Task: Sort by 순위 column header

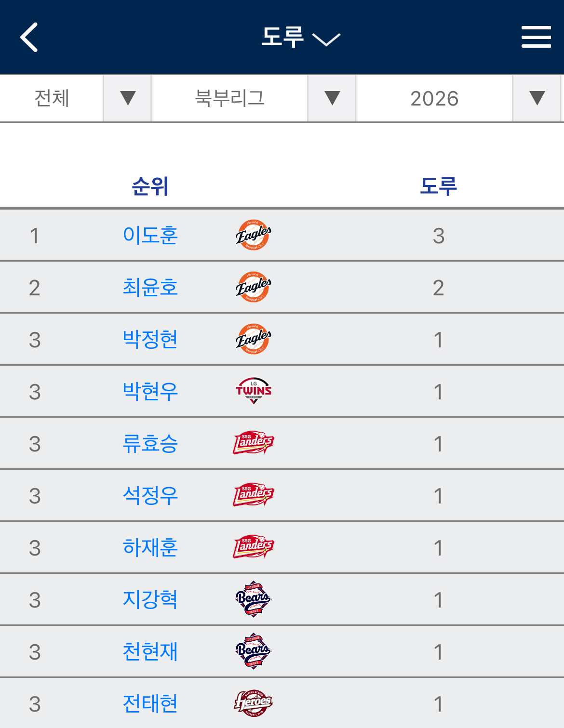Action: pyautogui.click(x=150, y=186)
